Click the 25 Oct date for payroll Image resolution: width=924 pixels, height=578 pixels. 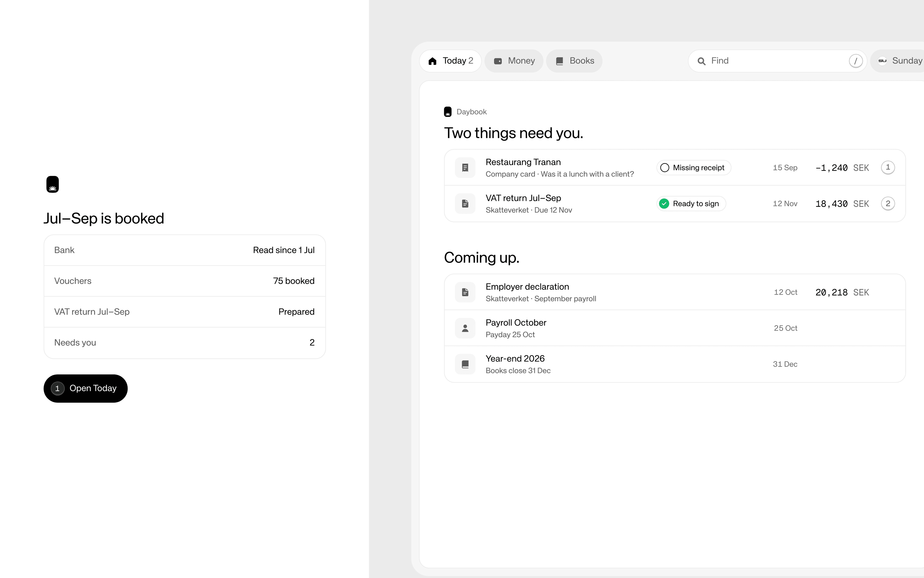tap(785, 328)
